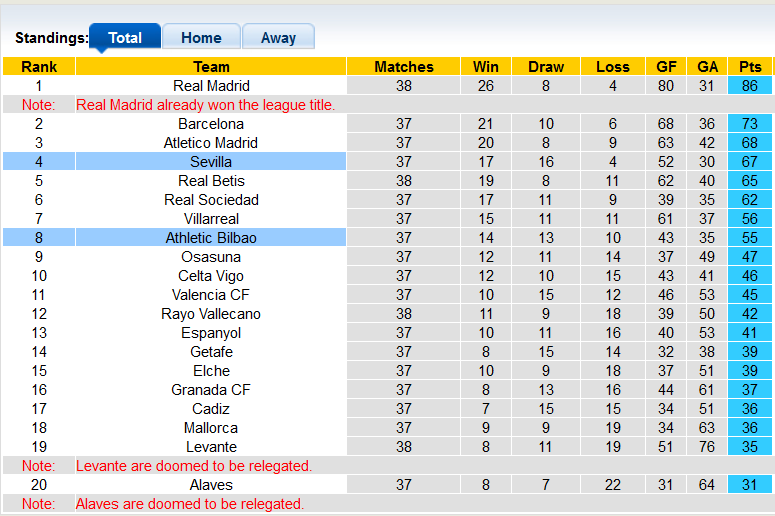Open the Valencia CF team link

click(211, 295)
